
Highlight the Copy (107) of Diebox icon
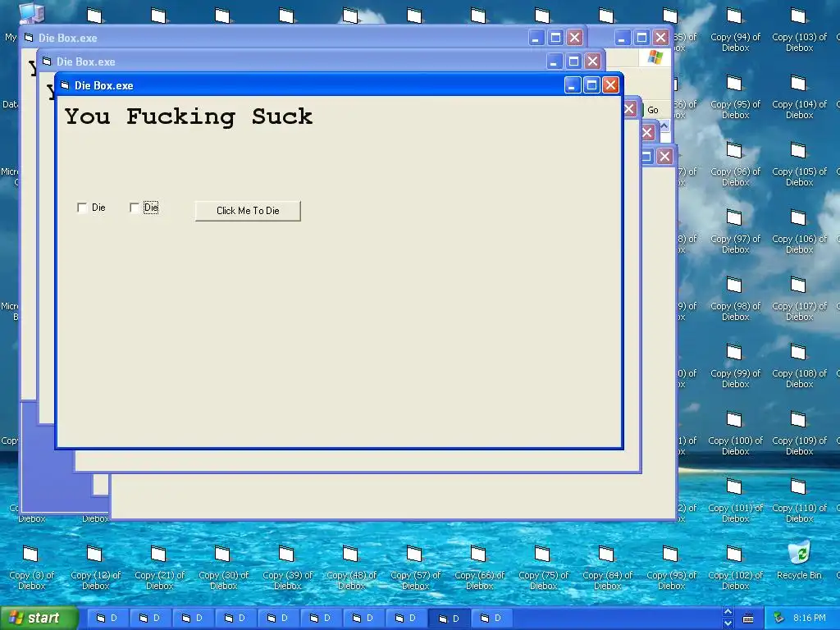pyautogui.click(x=799, y=299)
